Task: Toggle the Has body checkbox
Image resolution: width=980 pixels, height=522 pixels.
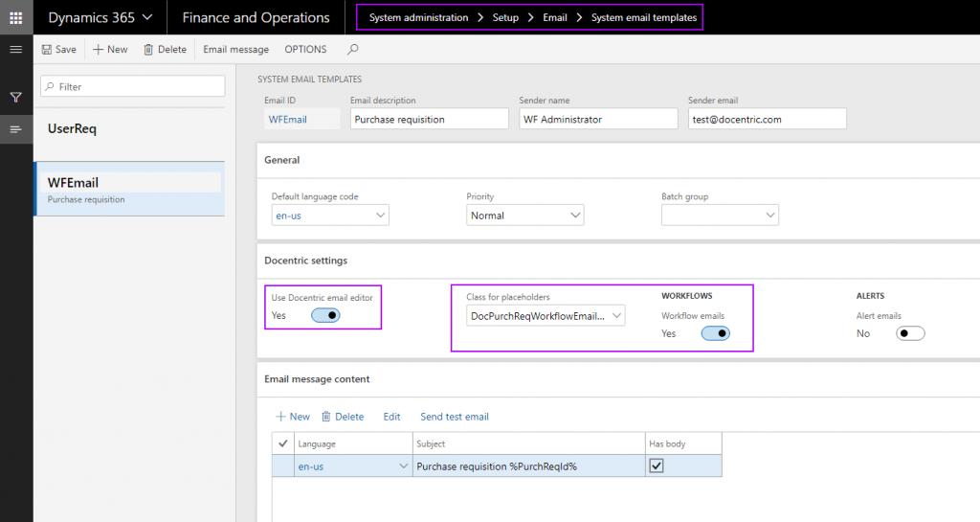Action: point(657,465)
